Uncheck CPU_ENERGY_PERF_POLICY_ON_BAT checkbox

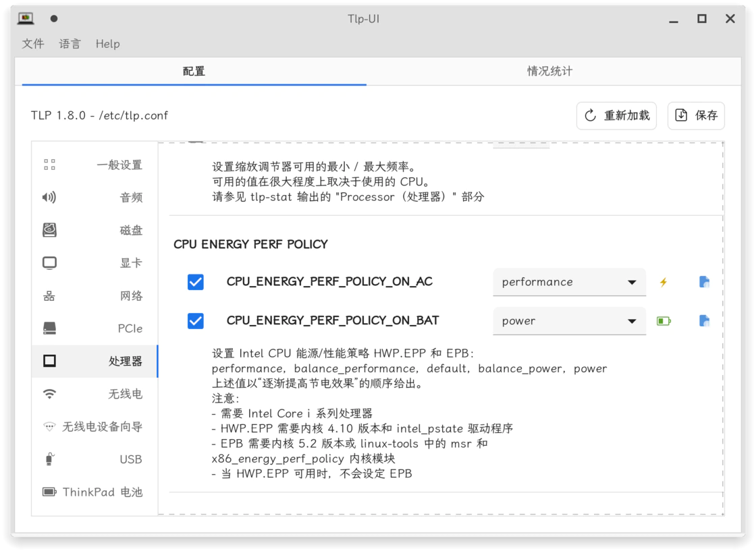(x=195, y=321)
